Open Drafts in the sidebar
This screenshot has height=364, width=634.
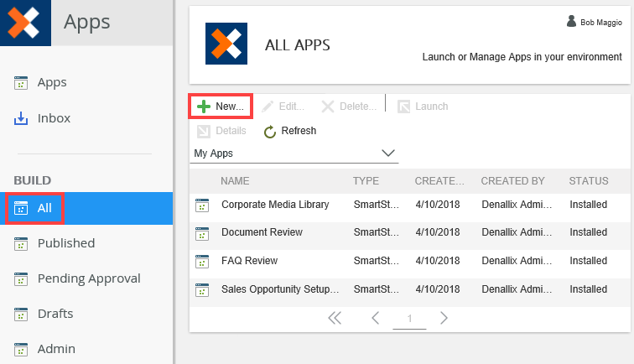pyautogui.click(x=55, y=314)
